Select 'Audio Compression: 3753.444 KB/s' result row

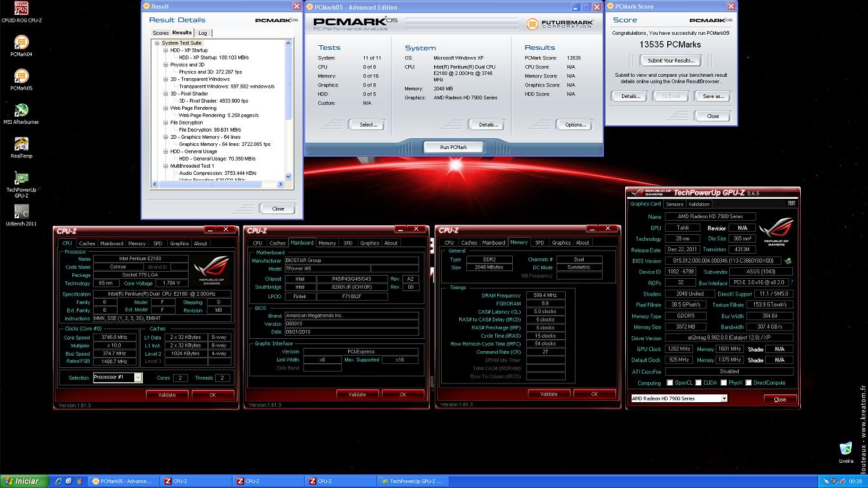pos(217,173)
